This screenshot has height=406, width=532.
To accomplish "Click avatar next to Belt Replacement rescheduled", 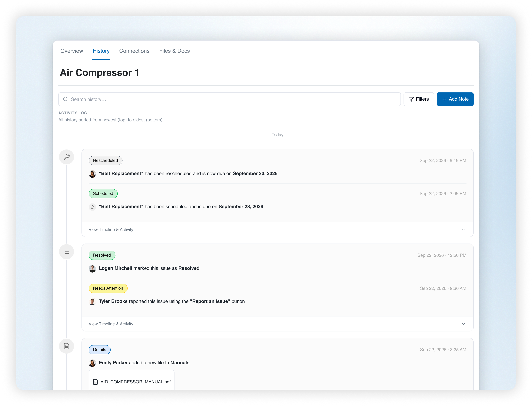I will point(92,174).
